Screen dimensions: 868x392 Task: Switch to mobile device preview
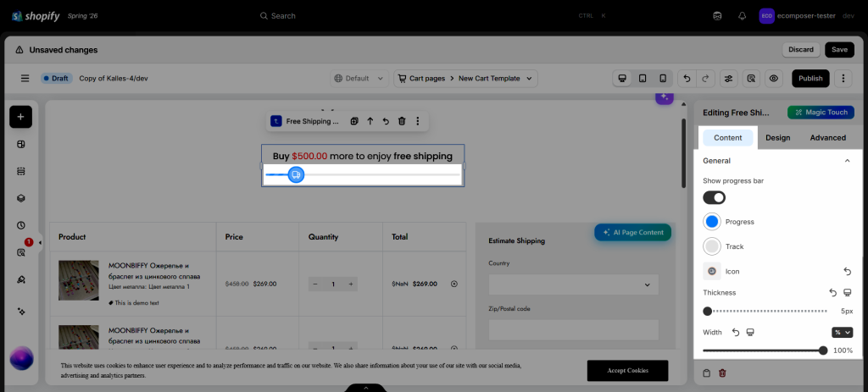click(x=663, y=79)
